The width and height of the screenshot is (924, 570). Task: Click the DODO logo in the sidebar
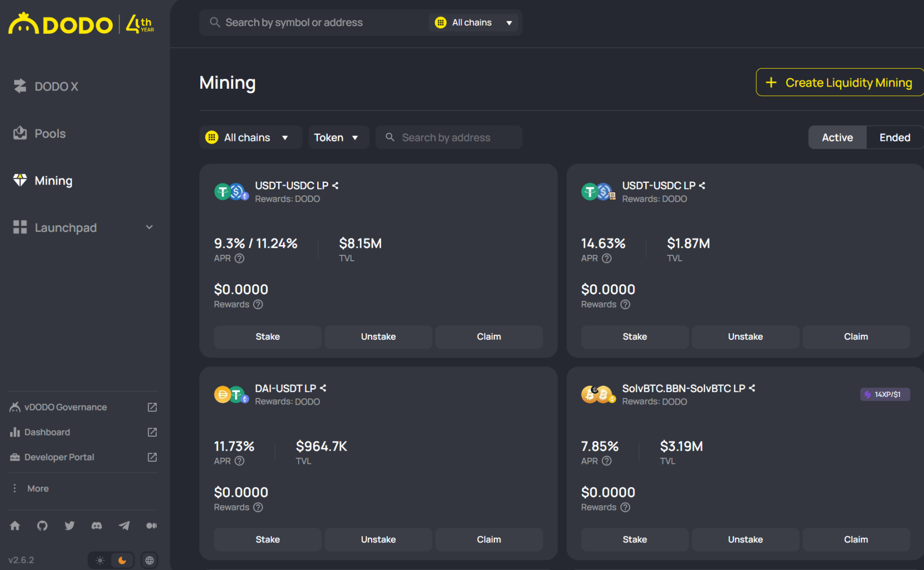(x=60, y=24)
